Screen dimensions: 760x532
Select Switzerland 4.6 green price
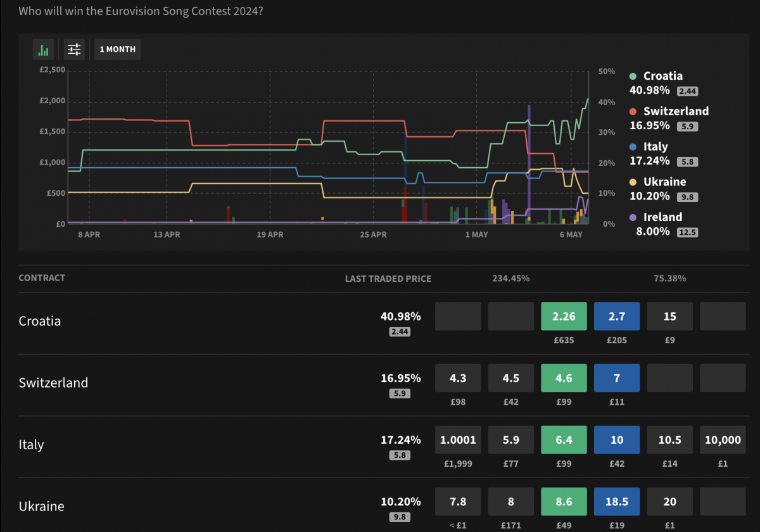click(564, 378)
